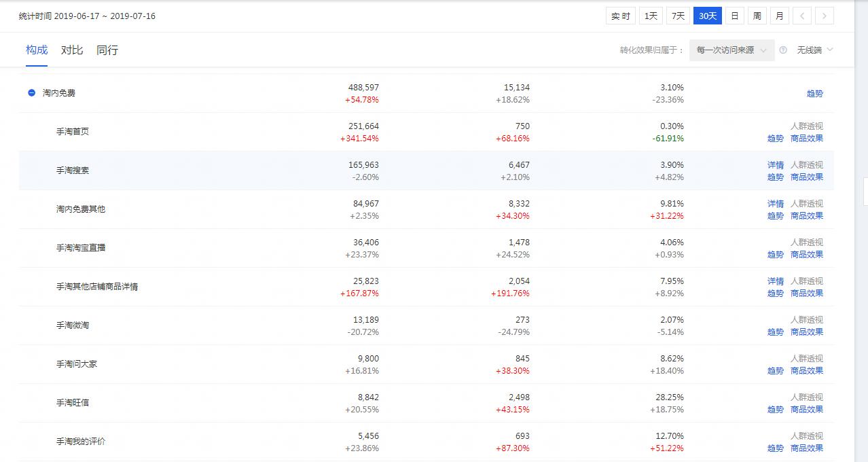
Task: Go to next period with right arrow
Action: [x=825, y=16]
